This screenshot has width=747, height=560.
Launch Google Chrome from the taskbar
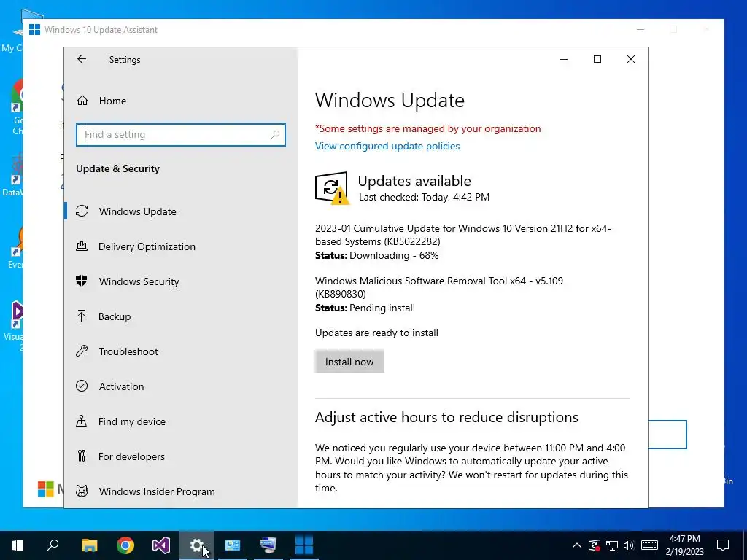(x=125, y=545)
